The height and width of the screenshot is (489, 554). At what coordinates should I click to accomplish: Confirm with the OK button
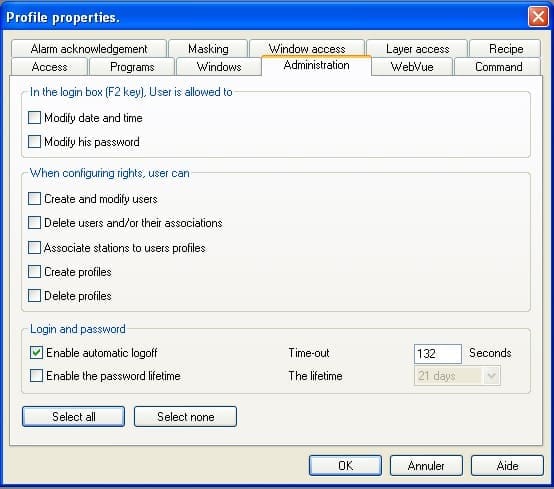point(345,466)
